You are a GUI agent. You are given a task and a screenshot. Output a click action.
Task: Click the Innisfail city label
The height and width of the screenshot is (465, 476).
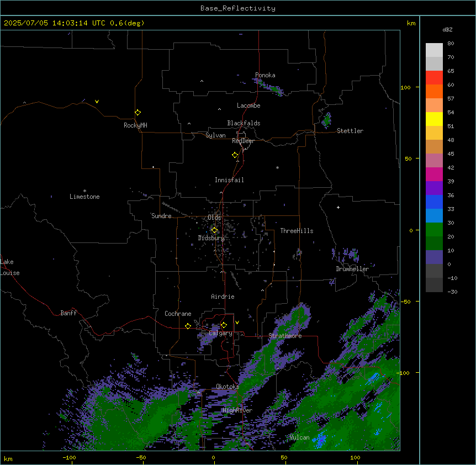(x=229, y=180)
